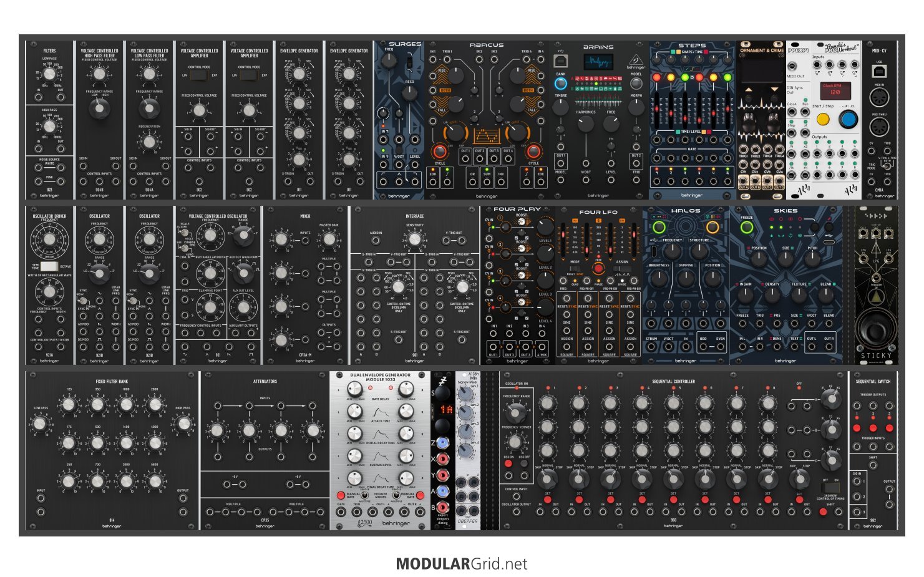924x577 pixels.
Task: Click the green FREEZE button on Skies
Action: [746, 228]
